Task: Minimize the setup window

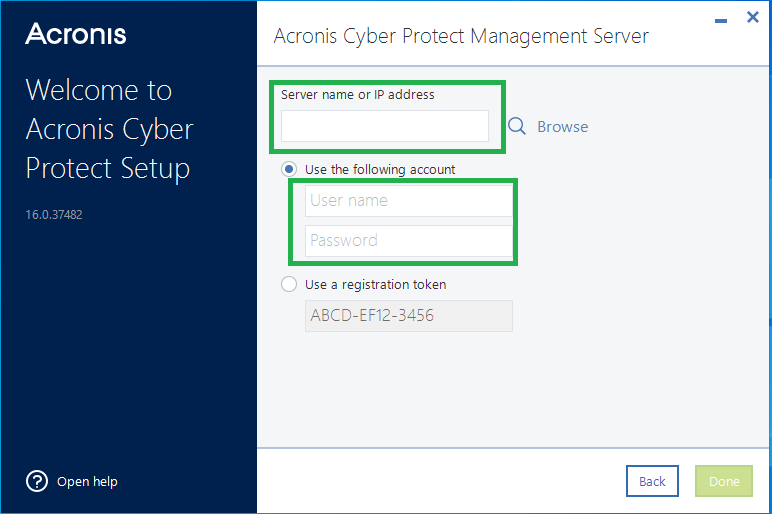Action: click(720, 19)
